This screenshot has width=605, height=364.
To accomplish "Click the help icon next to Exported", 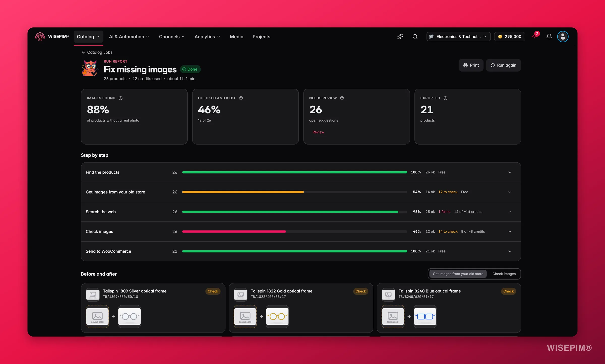I will [445, 98].
